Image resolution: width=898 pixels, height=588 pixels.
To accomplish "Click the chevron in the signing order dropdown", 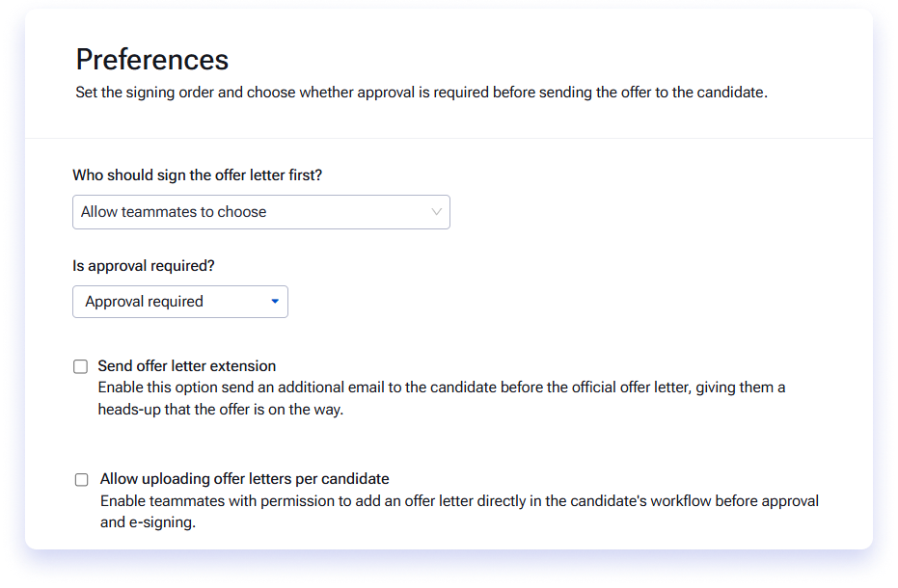I will click(436, 212).
